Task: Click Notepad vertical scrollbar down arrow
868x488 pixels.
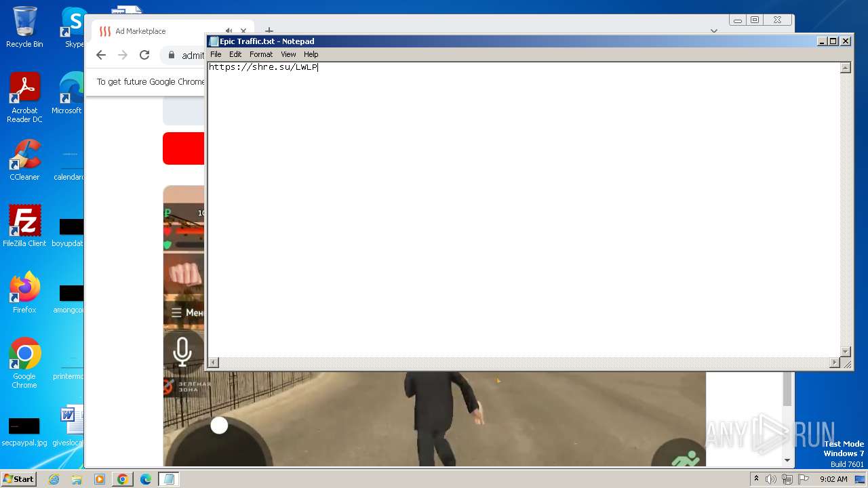Action: click(845, 352)
